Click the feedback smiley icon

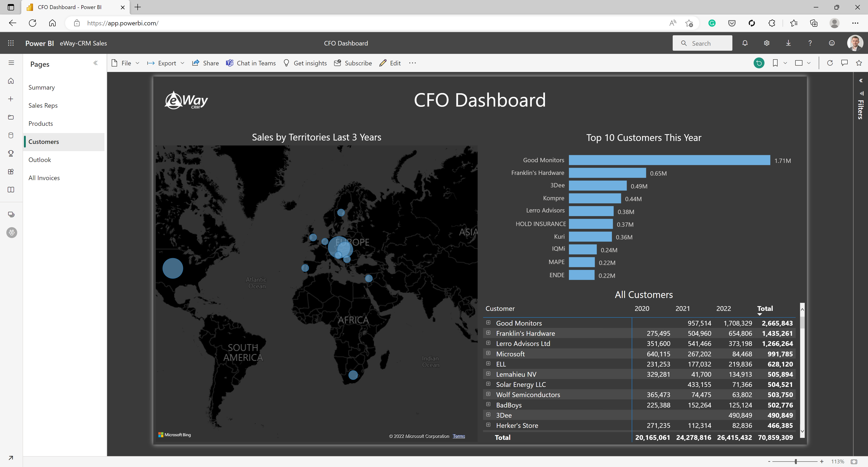832,43
